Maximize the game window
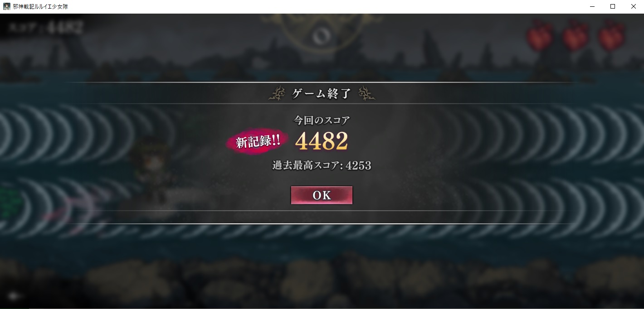The height and width of the screenshot is (309, 644). pos(613,6)
